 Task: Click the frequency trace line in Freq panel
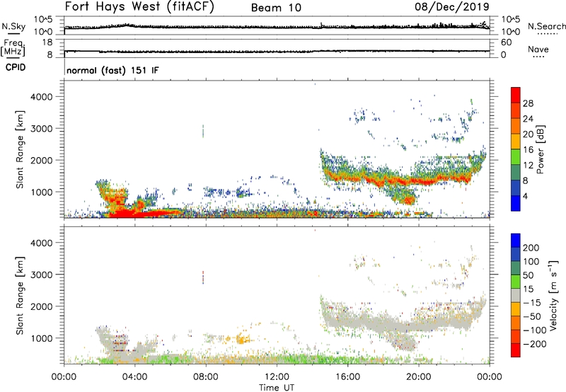click(277, 51)
